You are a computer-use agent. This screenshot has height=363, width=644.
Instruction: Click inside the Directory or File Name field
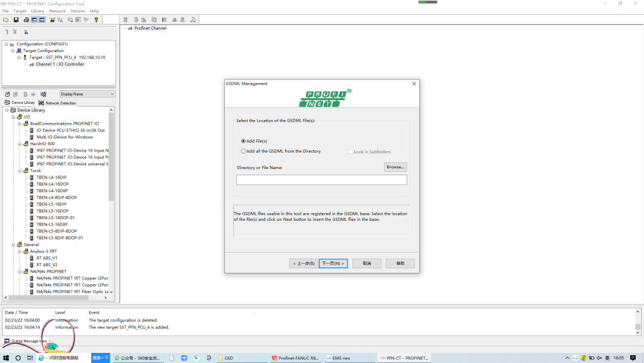pos(321,179)
